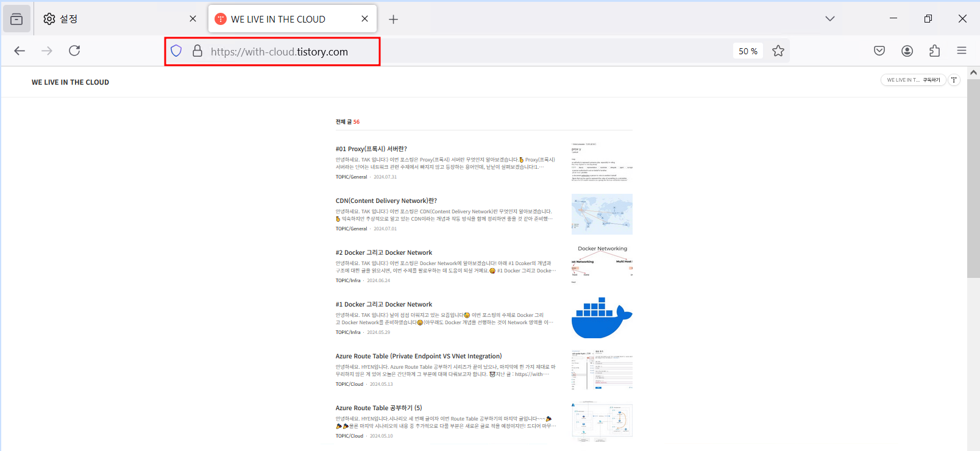The height and width of the screenshot is (451, 980).
Task: Click the date 2024.06.24
Action: tap(378, 280)
